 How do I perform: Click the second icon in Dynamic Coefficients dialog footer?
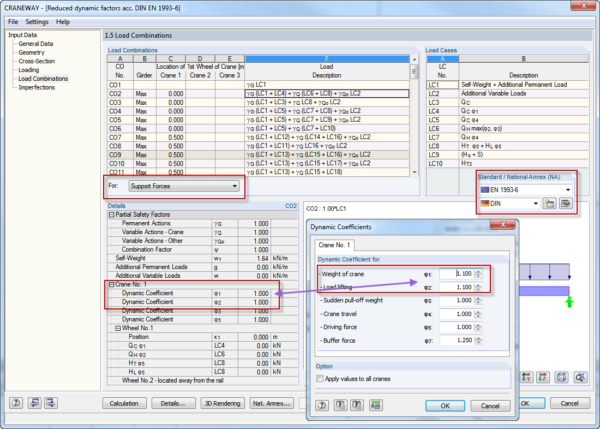pos(339,405)
